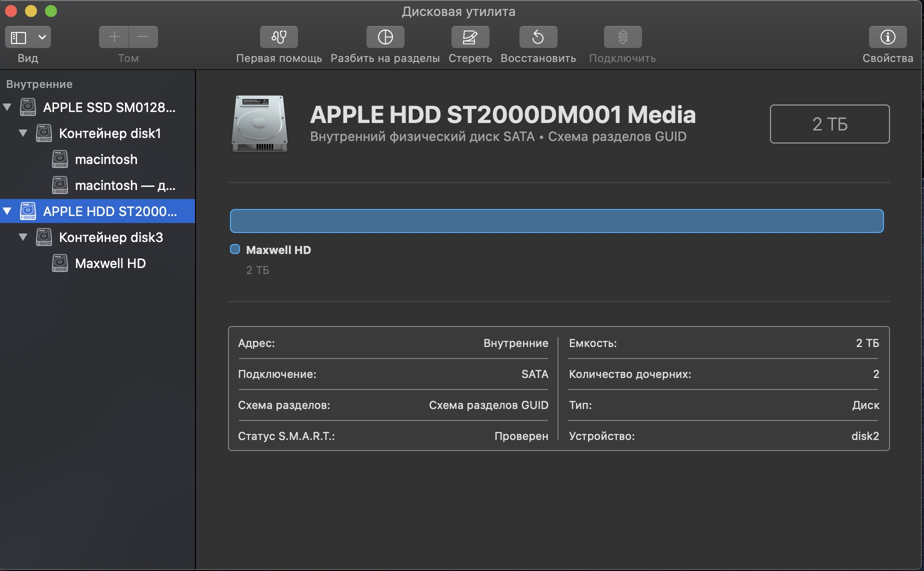
Task: Click the Контейнер disk1 drive icon
Action: pyautogui.click(x=44, y=133)
